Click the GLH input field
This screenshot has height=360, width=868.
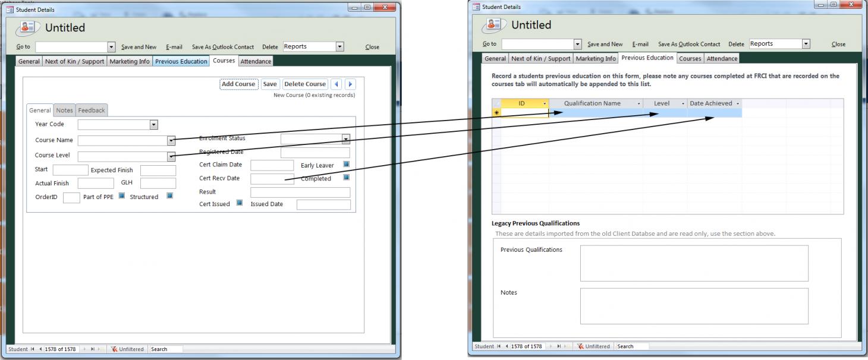point(158,183)
